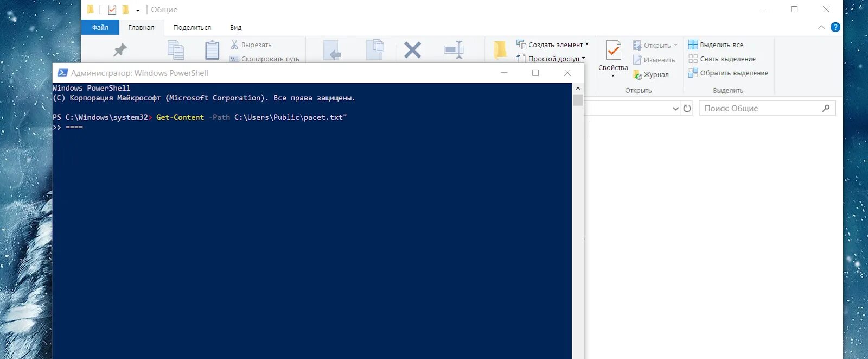Open the Файл tab in Explorer

(x=100, y=27)
